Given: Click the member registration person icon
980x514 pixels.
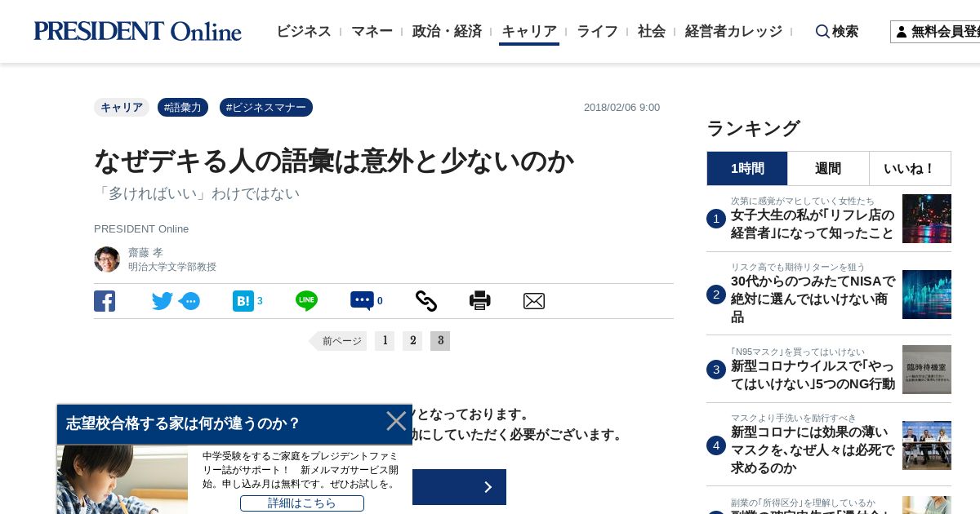Looking at the screenshot, I should click(902, 32).
